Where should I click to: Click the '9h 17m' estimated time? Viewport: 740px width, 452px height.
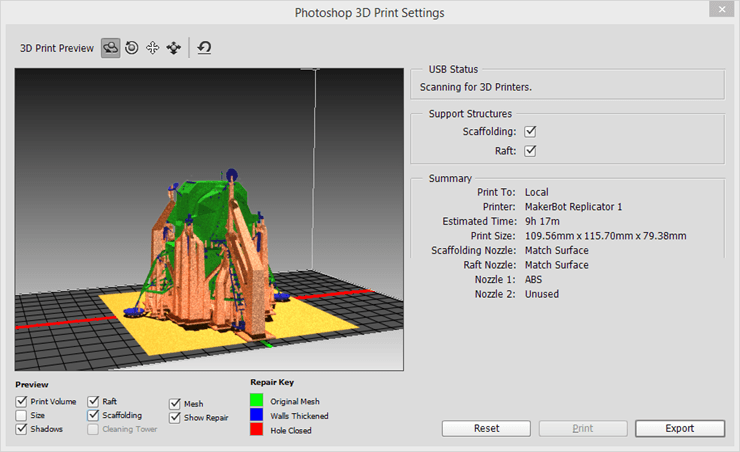[542, 221]
